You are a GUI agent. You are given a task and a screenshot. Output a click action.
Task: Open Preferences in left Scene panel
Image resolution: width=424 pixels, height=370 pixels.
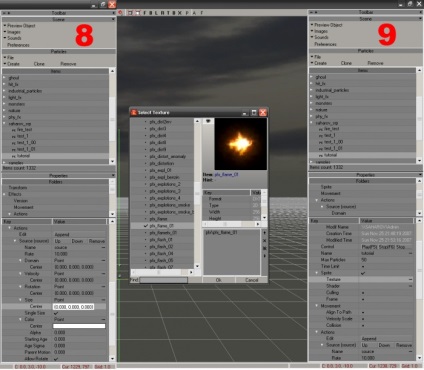coord(18,45)
